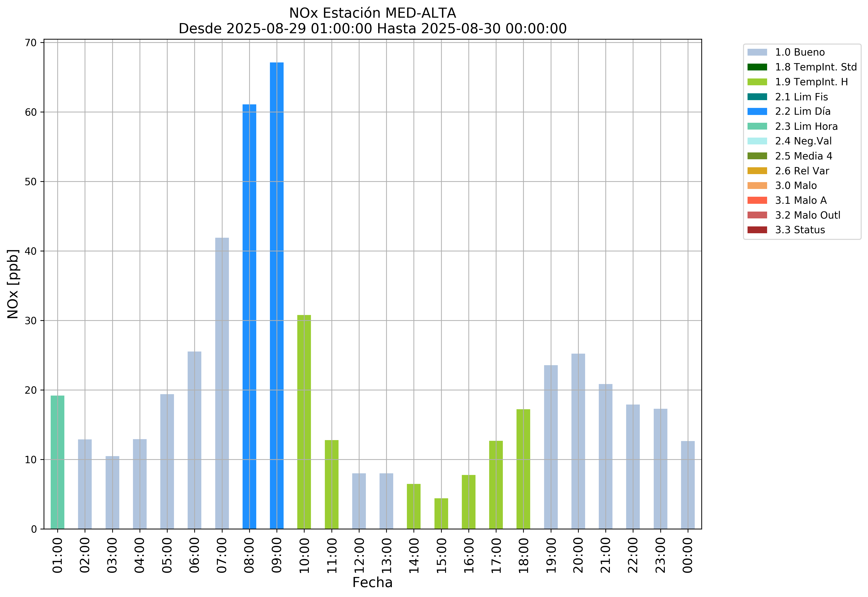
Task: Click the 3.1 Malo A legend label
Action: [x=801, y=200]
